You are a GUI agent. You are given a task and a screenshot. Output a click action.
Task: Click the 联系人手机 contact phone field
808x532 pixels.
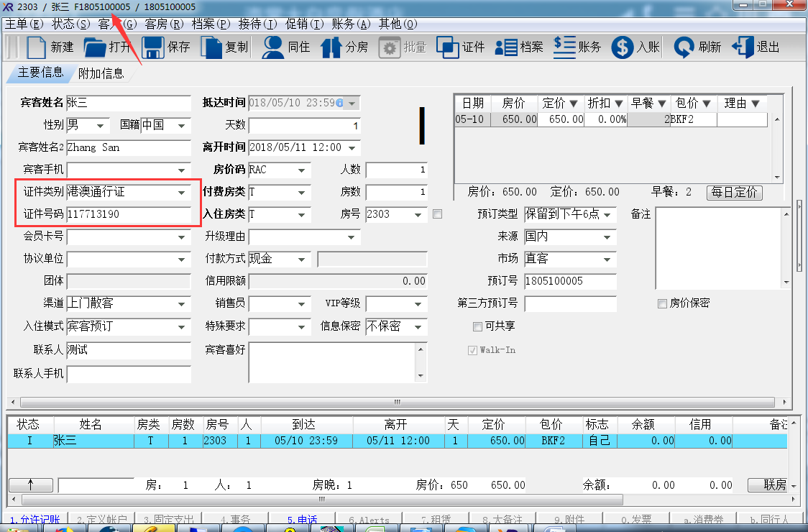click(129, 375)
